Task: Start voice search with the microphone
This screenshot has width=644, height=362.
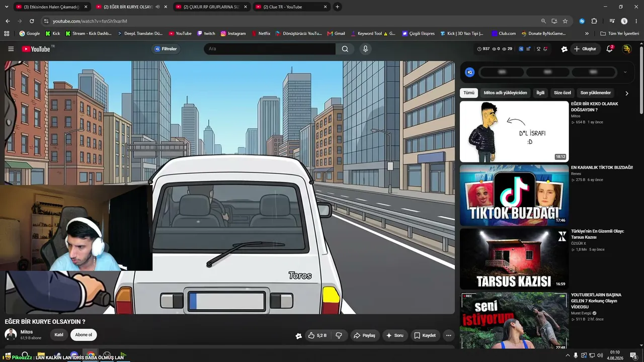Action: point(365,49)
